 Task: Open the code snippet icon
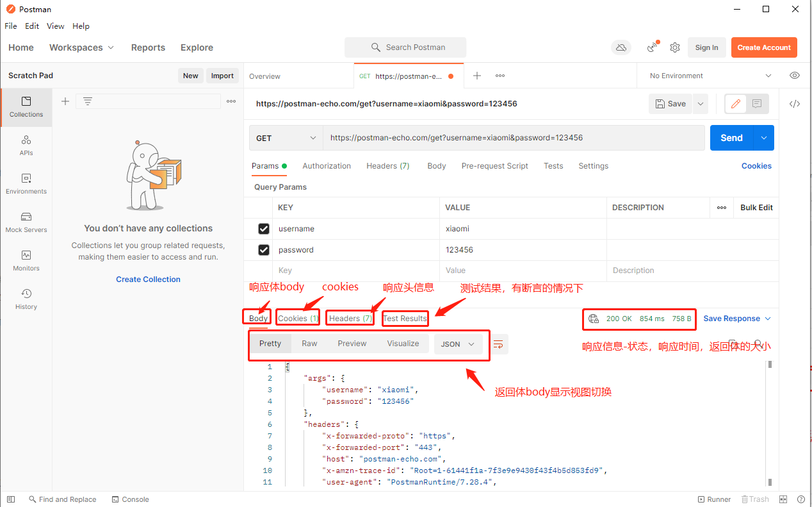(795, 104)
